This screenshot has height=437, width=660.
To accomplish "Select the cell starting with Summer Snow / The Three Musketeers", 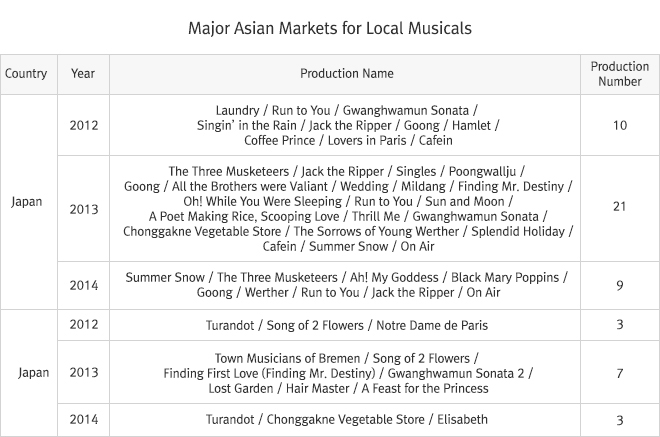I will click(346, 285).
